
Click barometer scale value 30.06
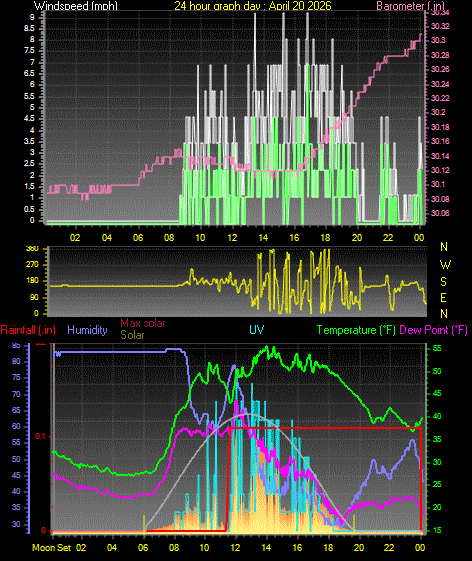(440, 213)
